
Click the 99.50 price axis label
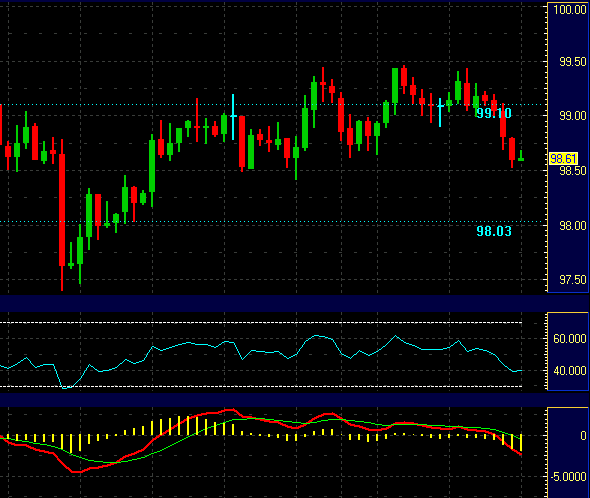coord(573,62)
